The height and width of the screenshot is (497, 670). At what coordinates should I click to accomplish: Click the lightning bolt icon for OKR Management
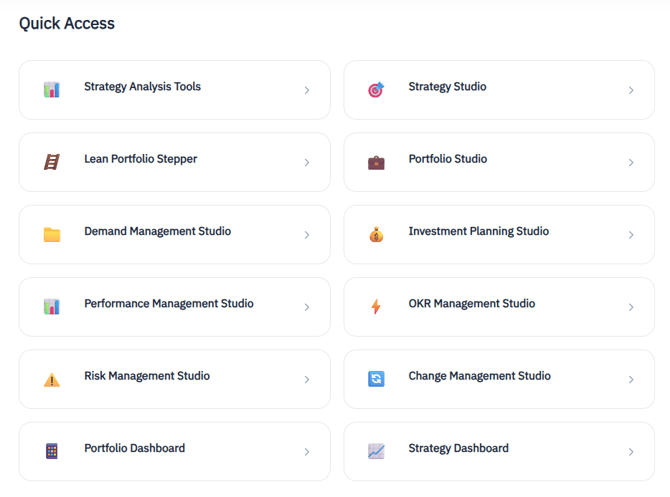pyautogui.click(x=376, y=307)
